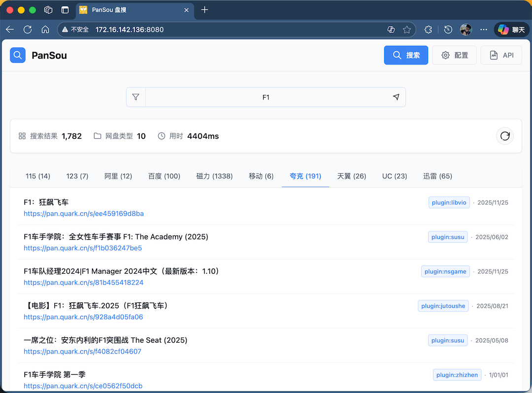The width and height of the screenshot is (532, 393).
Task: Reload page with browser refresh icon
Action: (x=28, y=30)
